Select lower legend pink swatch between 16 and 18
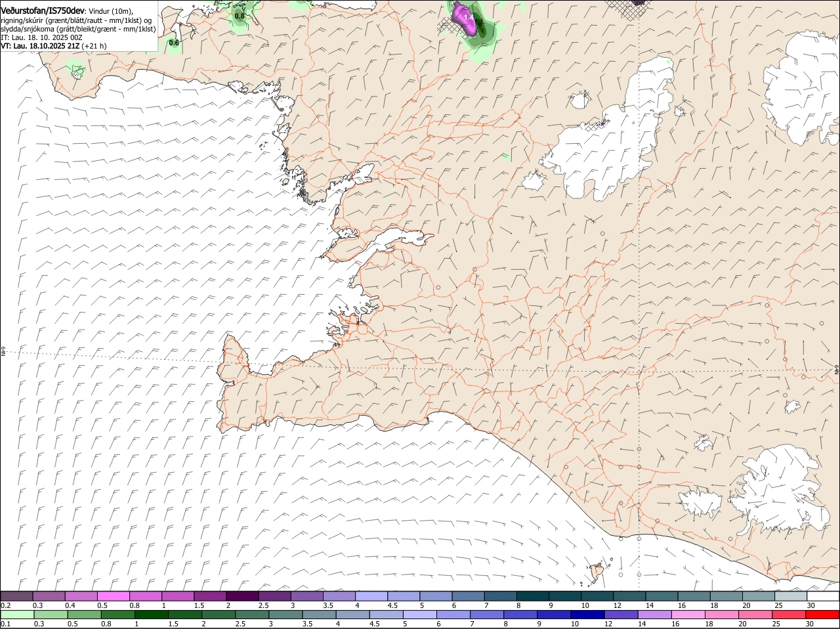The width and height of the screenshot is (840, 629). [688, 615]
